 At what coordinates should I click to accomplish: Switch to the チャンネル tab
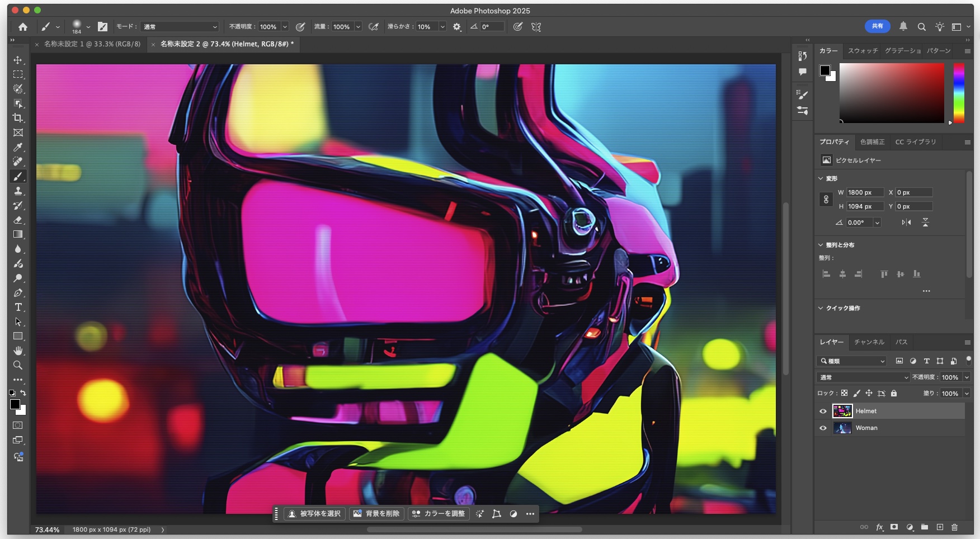869,342
